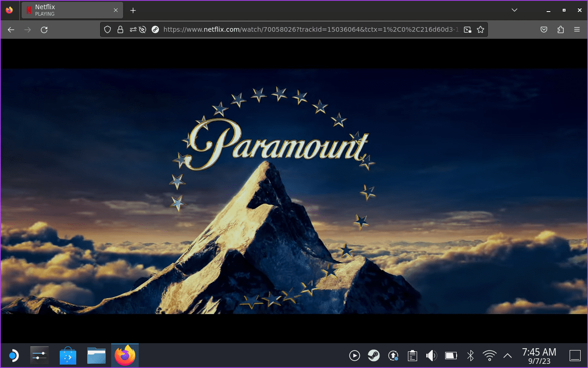Open the tab list dropdown arrow
Viewport: 588px width, 368px height.
[514, 10]
